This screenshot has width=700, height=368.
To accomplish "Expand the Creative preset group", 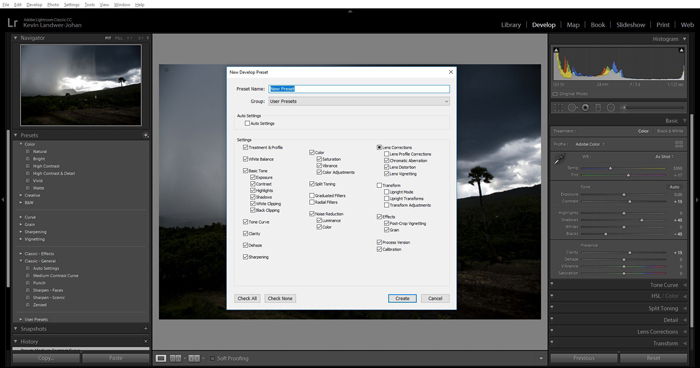I will pyautogui.click(x=21, y=195).
